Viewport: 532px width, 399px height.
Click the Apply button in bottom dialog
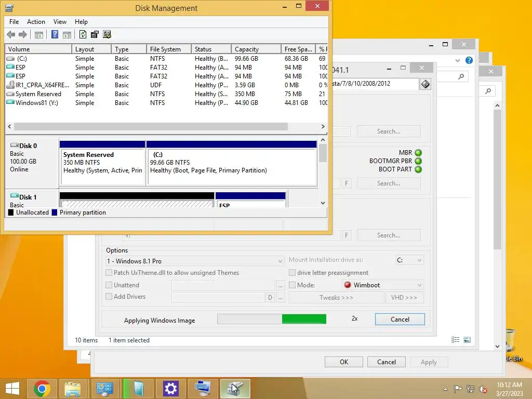(429, 362)
